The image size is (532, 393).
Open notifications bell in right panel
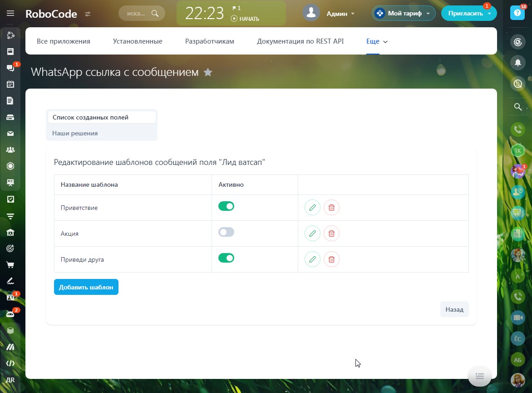pyautogui.click(x=518, y=63)
